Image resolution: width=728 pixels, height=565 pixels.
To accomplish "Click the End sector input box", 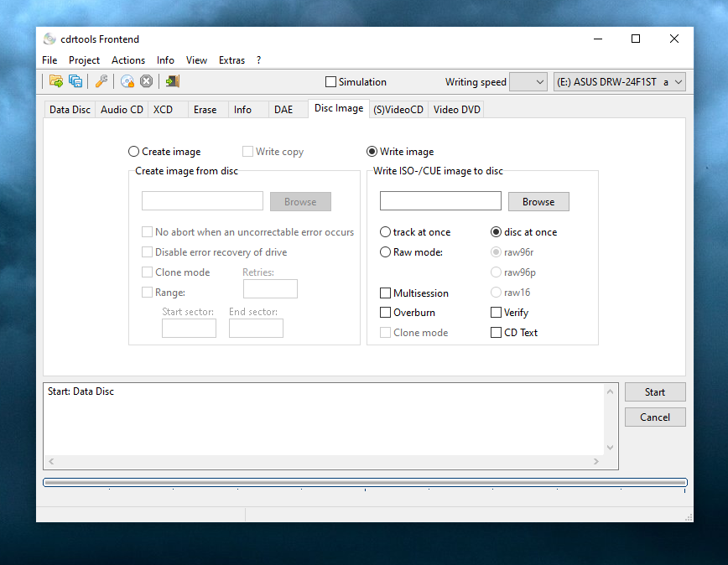I will point(256,329).
